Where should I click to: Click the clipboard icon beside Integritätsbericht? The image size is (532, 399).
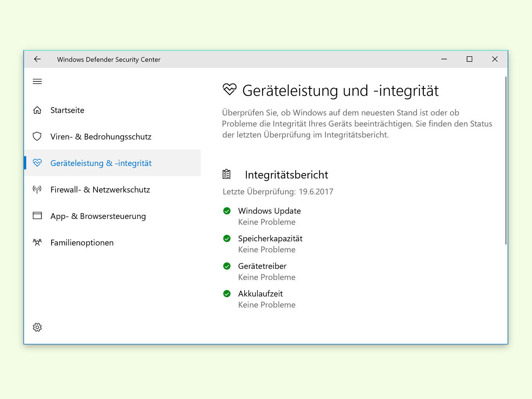coord(226,174)
